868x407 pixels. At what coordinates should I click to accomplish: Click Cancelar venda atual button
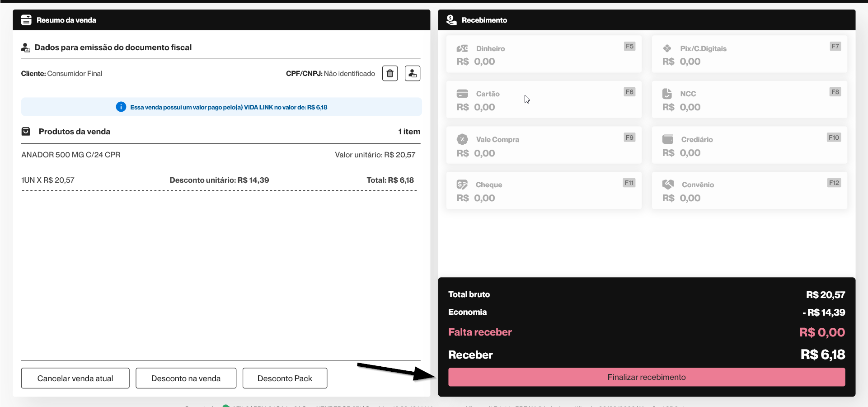(x=75, y=378)
